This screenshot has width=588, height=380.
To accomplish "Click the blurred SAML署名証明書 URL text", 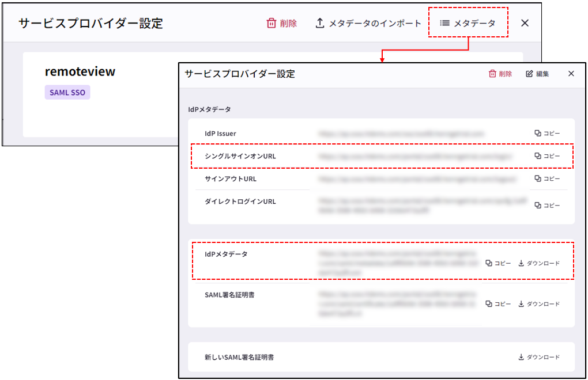I will coord(398,304).
